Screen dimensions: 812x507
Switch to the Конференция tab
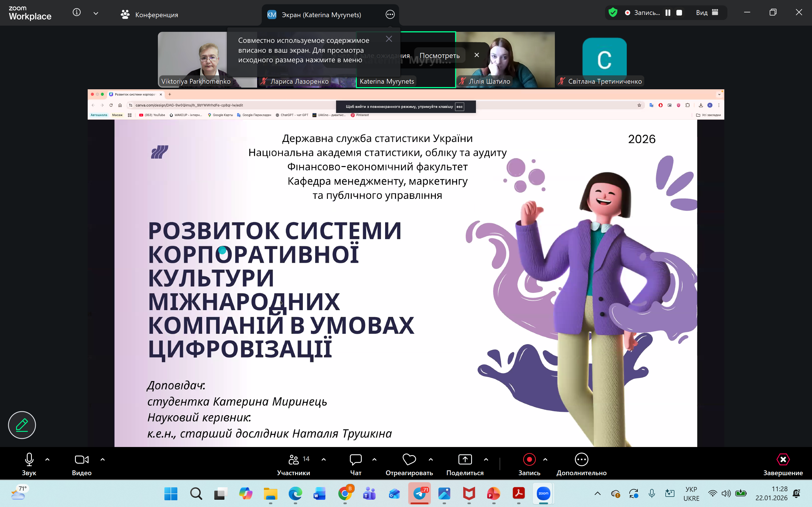[150, 15]
